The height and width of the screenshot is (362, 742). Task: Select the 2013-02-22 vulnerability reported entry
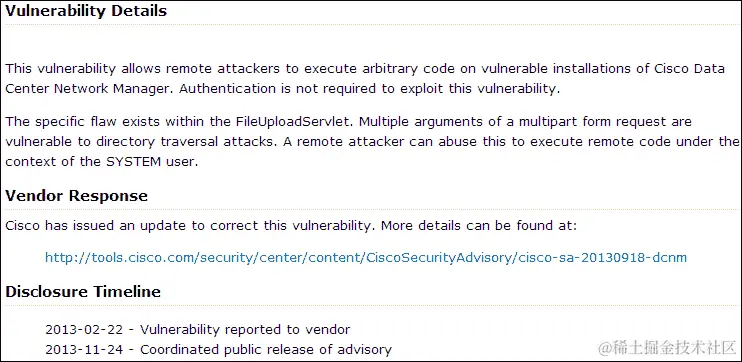tap(198, 329)
